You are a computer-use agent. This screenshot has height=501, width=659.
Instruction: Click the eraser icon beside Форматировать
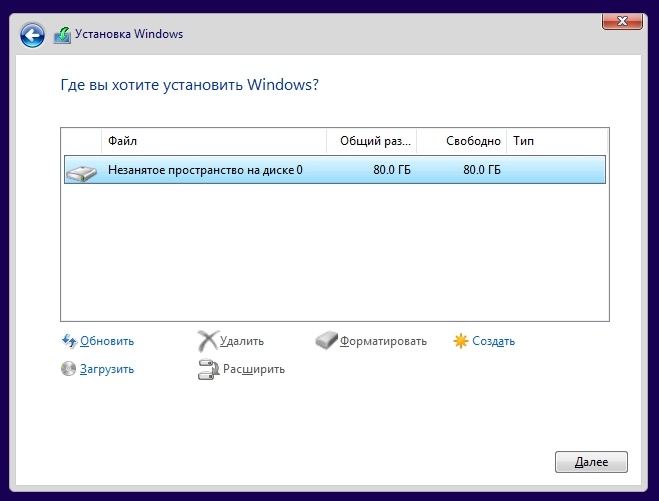[326, 340]
